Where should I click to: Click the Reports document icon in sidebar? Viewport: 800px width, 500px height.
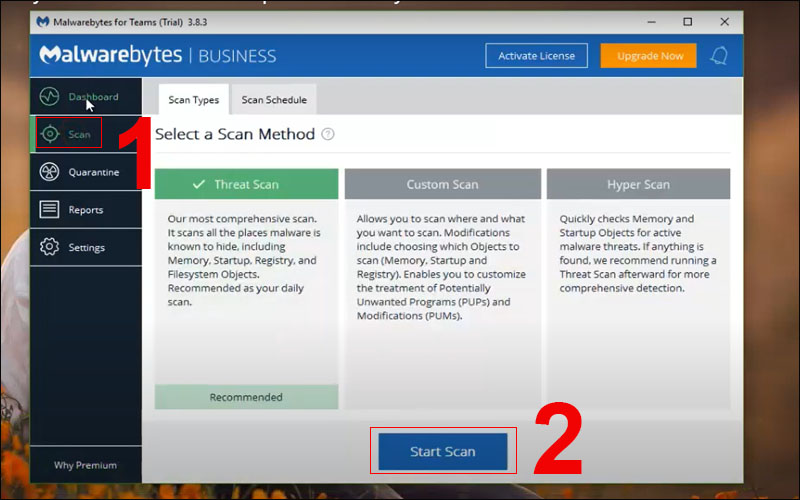pyautogui.click(x=49, y=209)
